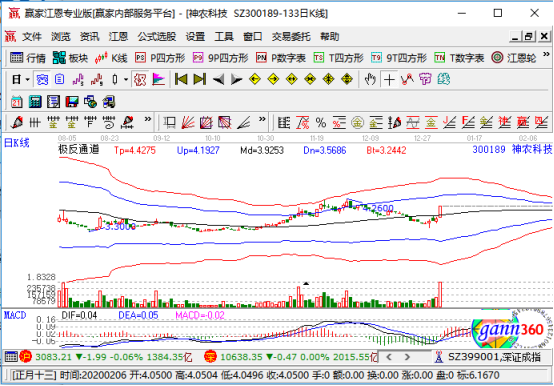Open the 文件 menu
The width and height of the screenshot is (554, 386).
(x=32, y=36)
